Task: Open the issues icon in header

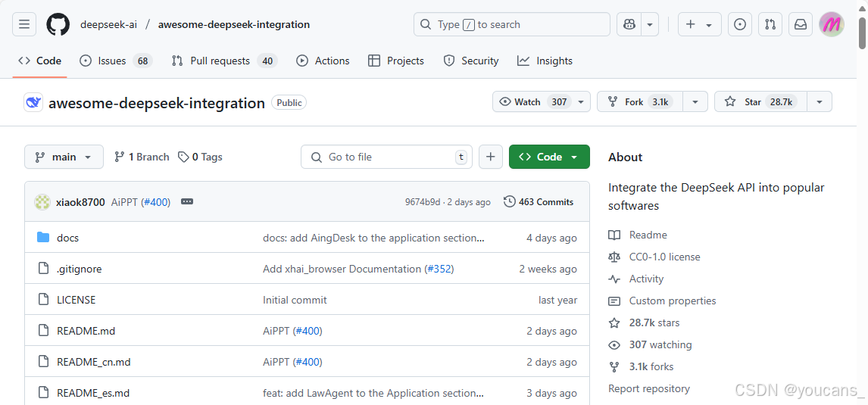Action: 740,24
